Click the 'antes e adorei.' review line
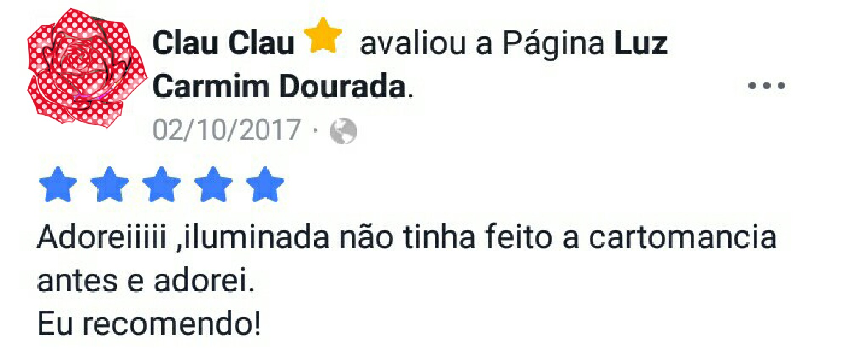This screenshot has width=868, height=349. [x=146, y=280]
